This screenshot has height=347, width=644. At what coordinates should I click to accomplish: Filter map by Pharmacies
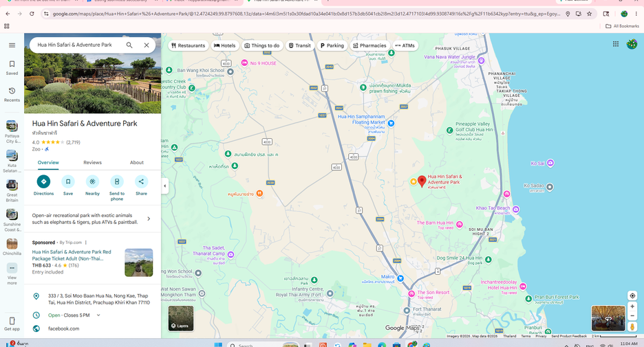point(369,45)
